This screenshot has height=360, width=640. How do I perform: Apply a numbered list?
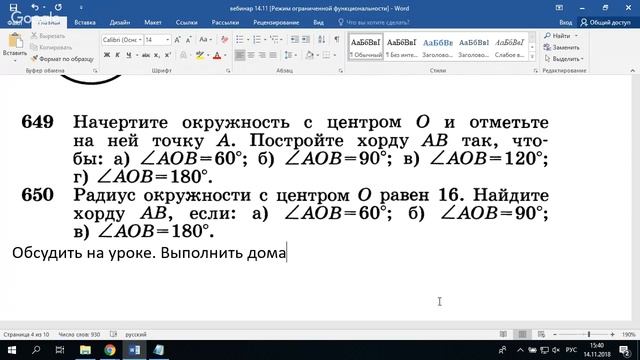[257, 40]
